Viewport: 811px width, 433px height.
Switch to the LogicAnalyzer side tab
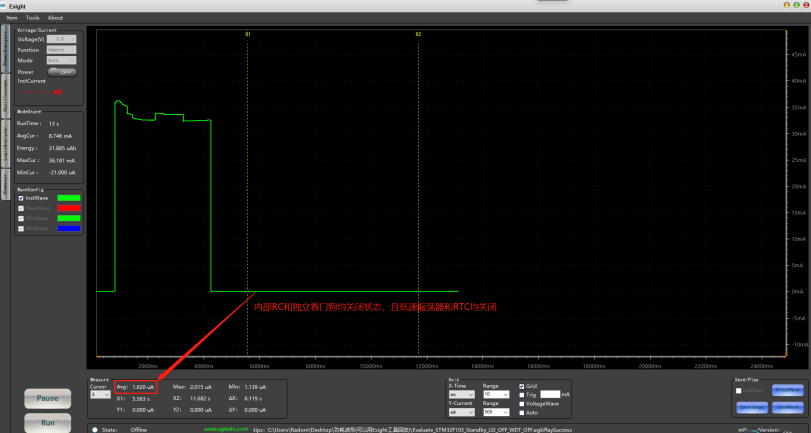5,147
